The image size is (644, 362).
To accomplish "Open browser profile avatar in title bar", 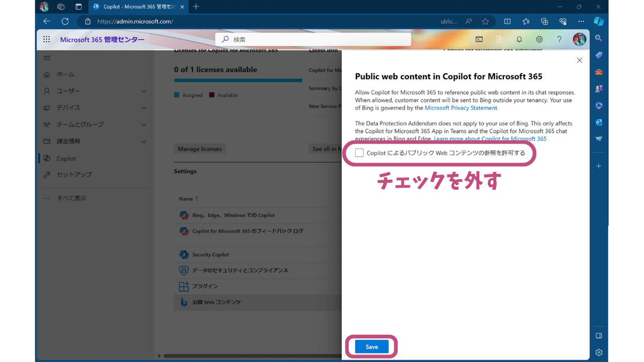I will pos(44,6).
